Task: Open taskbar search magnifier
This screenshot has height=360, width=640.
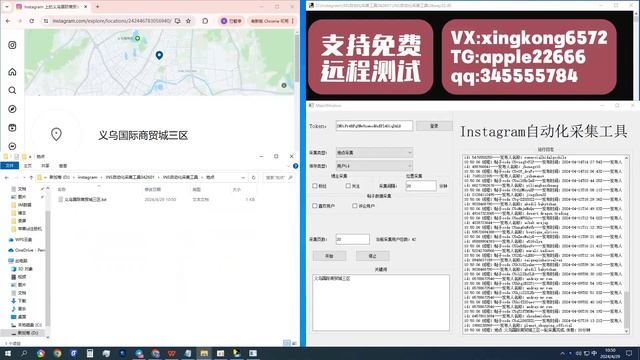Action: (24, 353)
